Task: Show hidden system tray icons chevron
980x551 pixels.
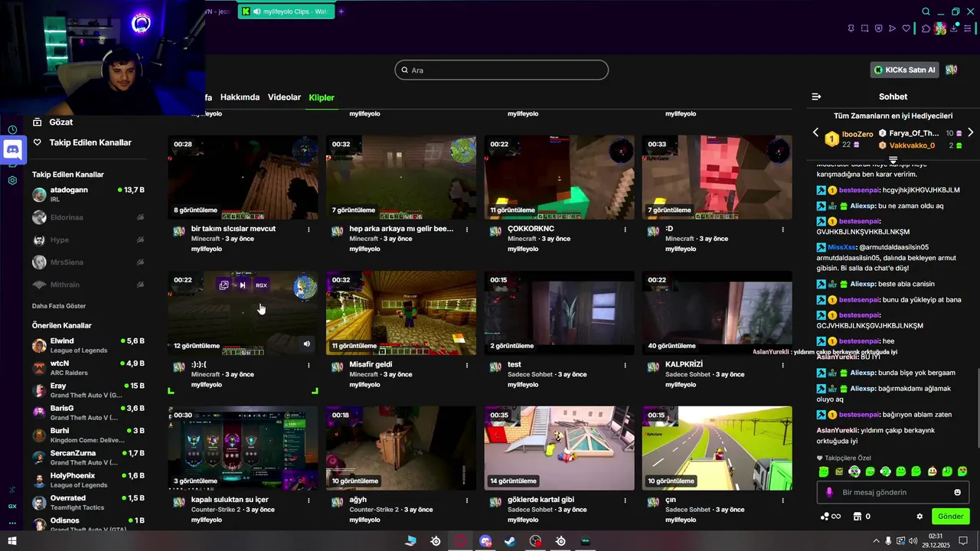Action: pos(877,541)
